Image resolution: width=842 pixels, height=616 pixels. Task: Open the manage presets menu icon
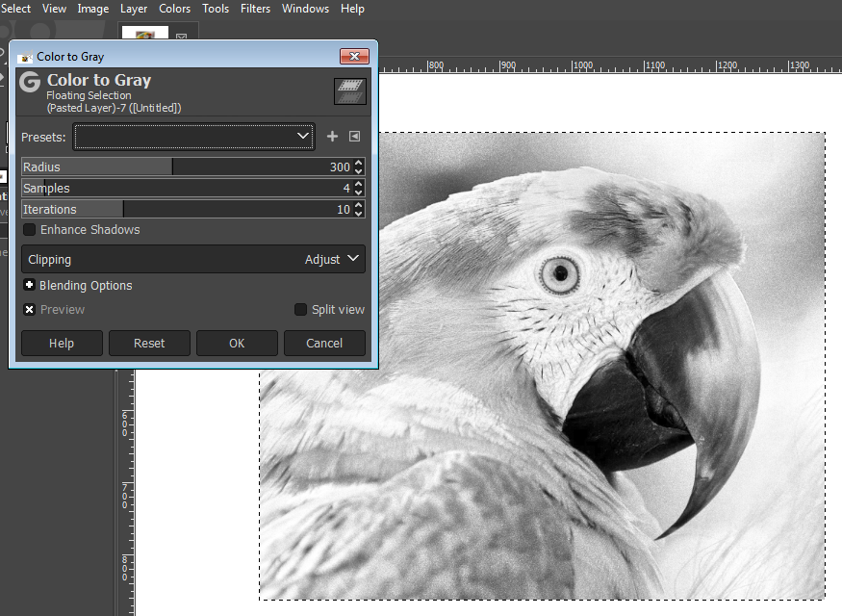[x=354, y=137]
